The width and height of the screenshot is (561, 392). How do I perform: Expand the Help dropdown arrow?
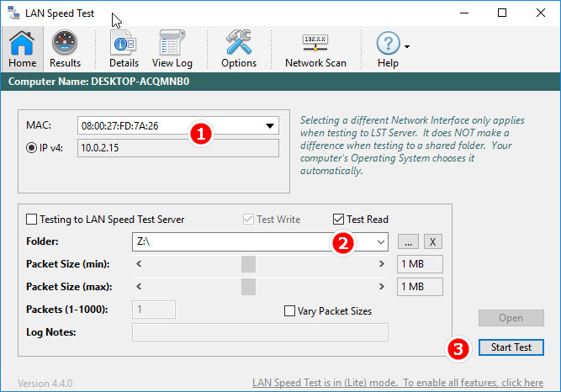pyautogui.click(x=407, y=46)
